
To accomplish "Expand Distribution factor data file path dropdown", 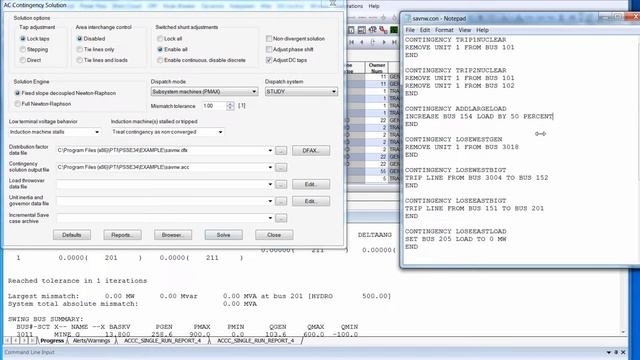I will click(270, 151).
